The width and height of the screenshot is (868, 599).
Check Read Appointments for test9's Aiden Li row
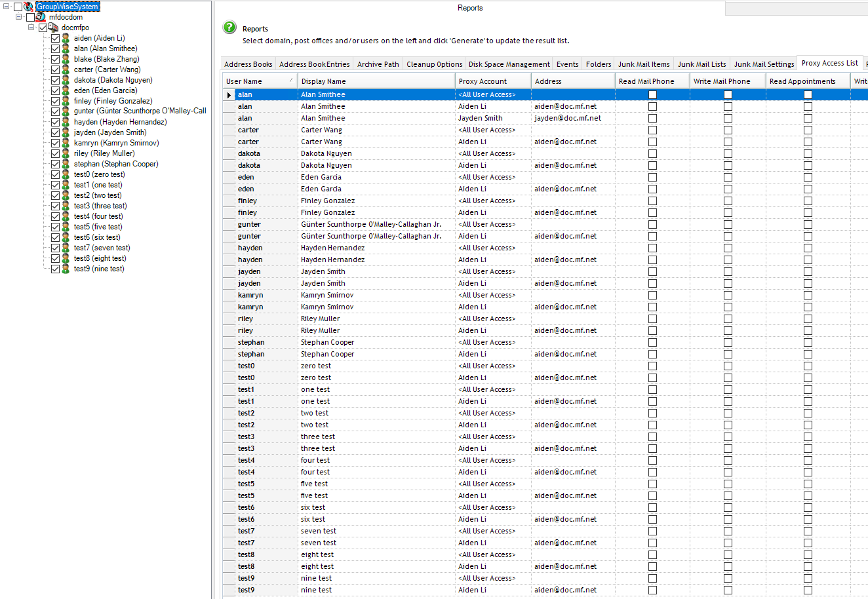pyautogui.click(x=808, y=590)
